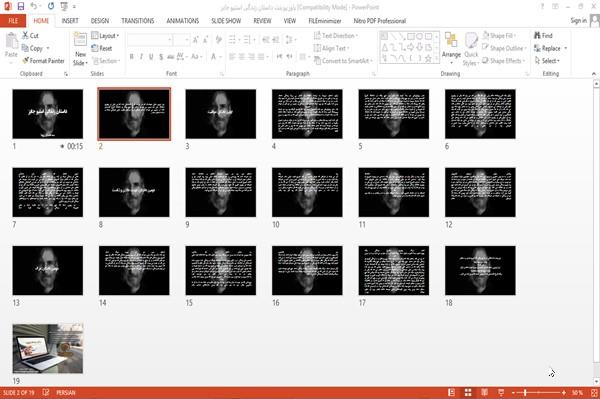The image size is (600, 399).
Task: Open Text Direction dropdown
Action: pos(336,36)
